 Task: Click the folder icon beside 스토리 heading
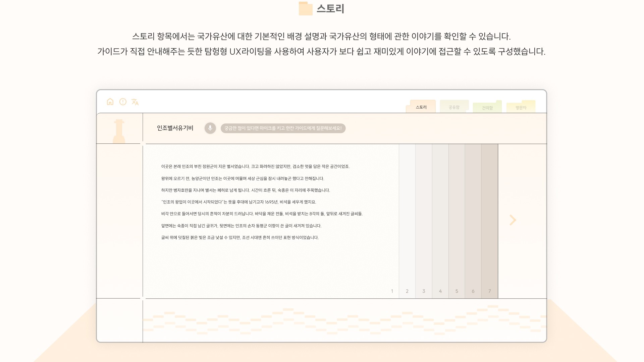pos(305,9)
